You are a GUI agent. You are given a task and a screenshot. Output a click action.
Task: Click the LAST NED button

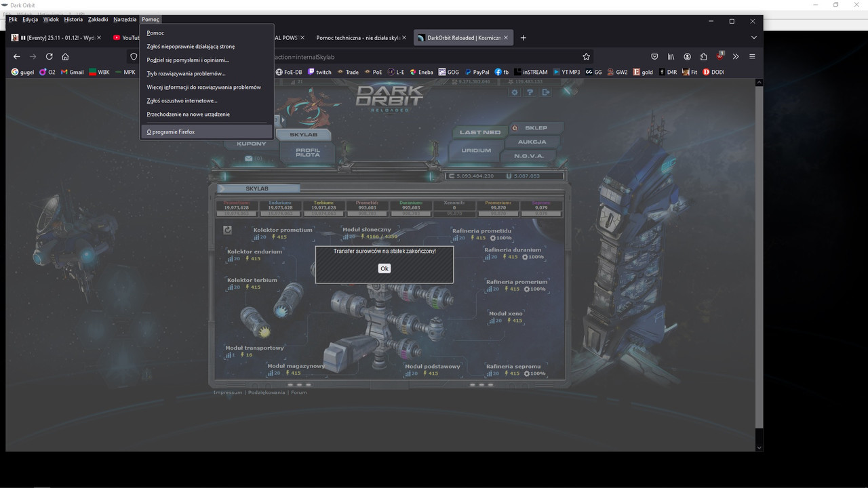point(480,132)
